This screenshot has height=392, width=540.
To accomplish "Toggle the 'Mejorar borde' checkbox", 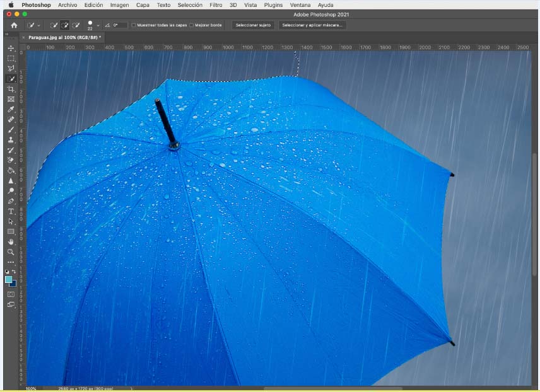I will pyautogui.click(x=192, y=25).
